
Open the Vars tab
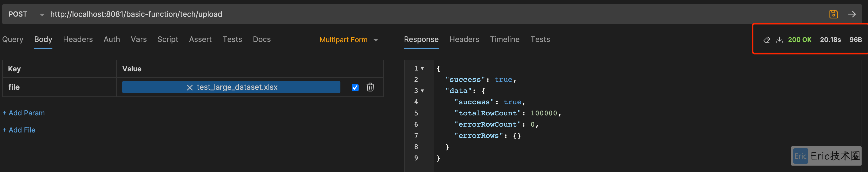click(139, 39)
